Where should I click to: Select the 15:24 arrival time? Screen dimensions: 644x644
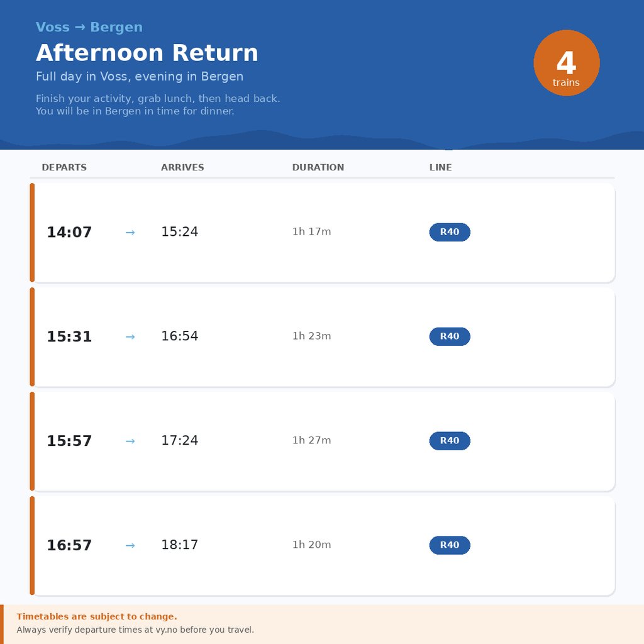179,232
